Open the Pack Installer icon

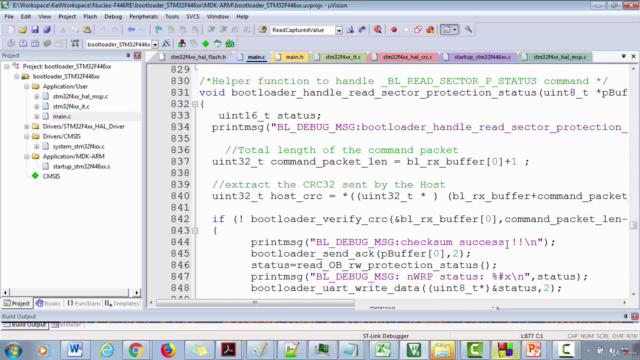click(230, 44)
